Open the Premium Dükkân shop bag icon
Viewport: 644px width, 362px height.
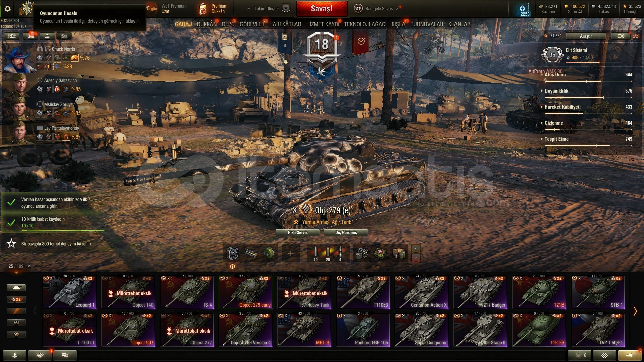coord(203,9)
